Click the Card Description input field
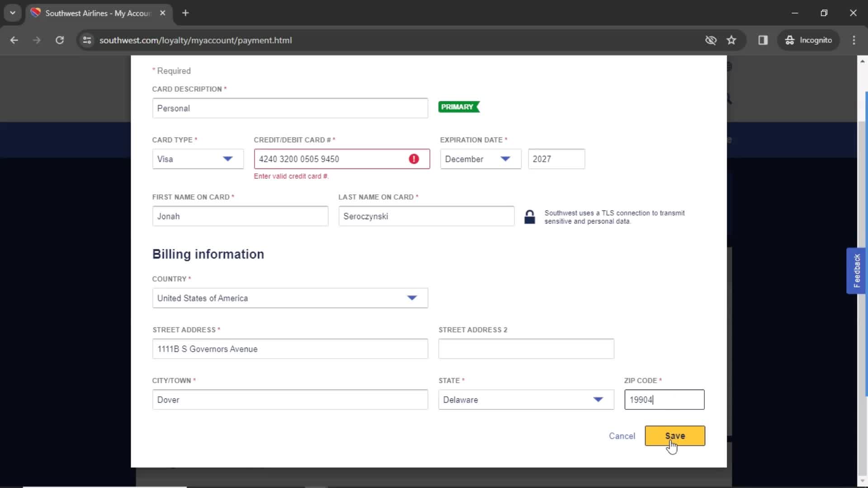 [290, 108]
